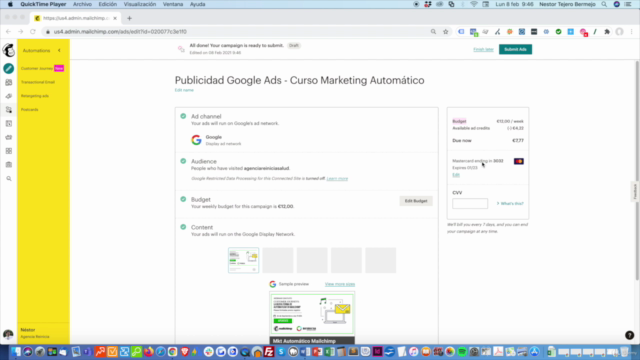Click the browser reload icon
Viewport: 640px width, 360px height.
[x=33, y=31]
